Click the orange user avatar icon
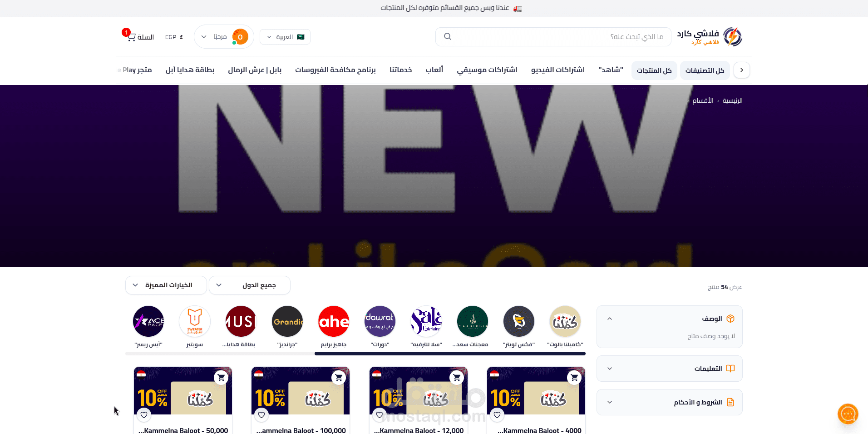 pyautogui.click(x=240, y=37)
